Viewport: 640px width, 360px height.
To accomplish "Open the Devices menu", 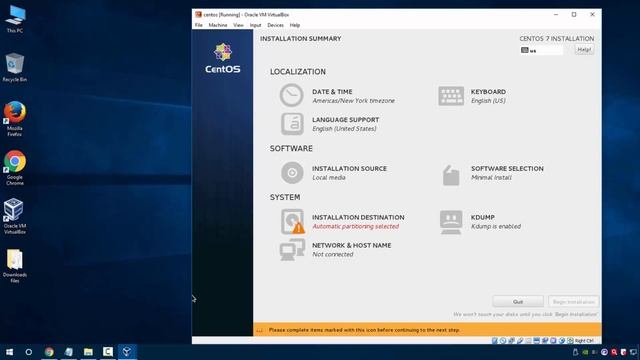I will click(x=276, y=25).
